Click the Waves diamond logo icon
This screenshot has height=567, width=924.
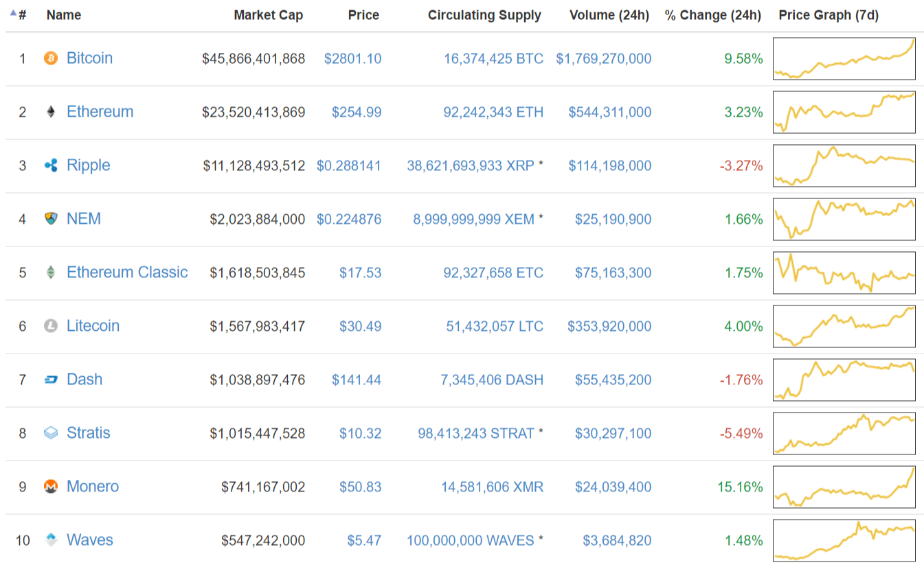coord(51,540)
